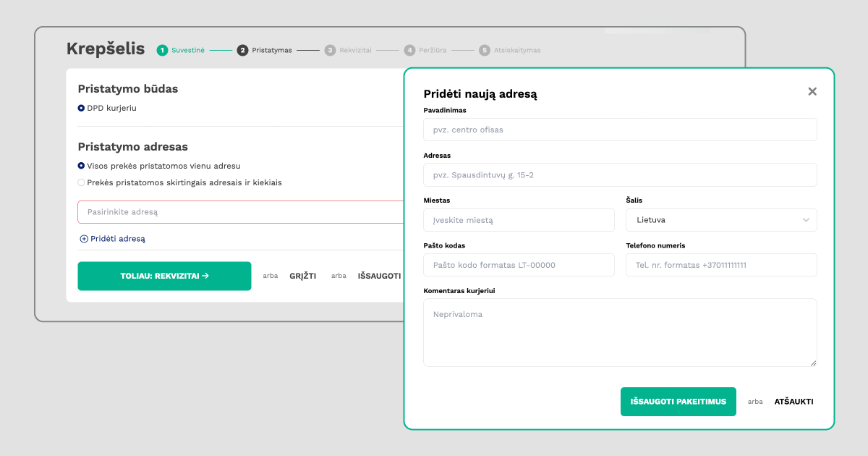The image size is (868, 456).
Task: Click step 4 Peržiūra circle icon
Action: 410,51
